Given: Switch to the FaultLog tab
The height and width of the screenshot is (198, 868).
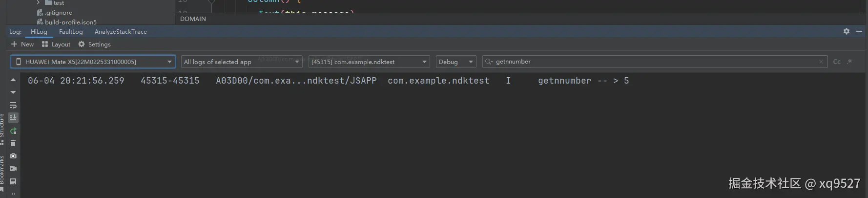Looking at the screenshot, I should [x=71, y=31].
